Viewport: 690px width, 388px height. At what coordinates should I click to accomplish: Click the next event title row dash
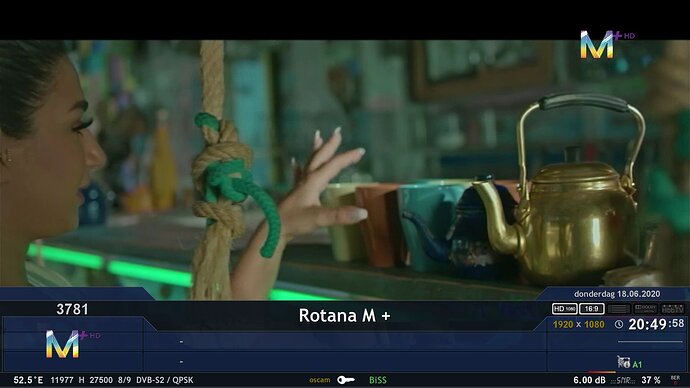[x=181, y=362]
